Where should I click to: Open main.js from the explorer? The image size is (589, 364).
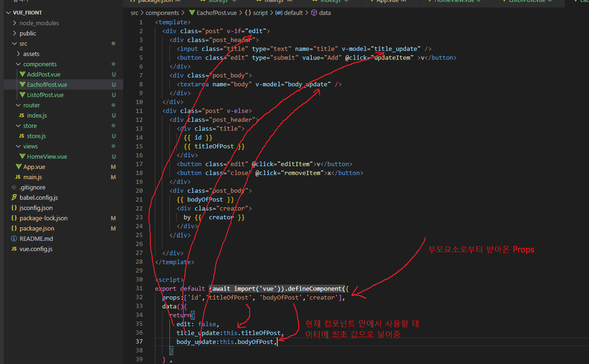click(33, 177)
